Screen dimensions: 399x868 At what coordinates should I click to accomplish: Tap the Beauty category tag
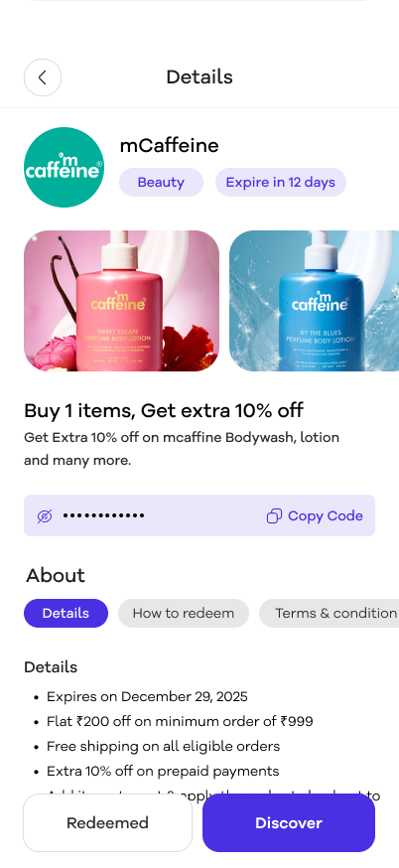pyautogui.click(x=161, y=182)
